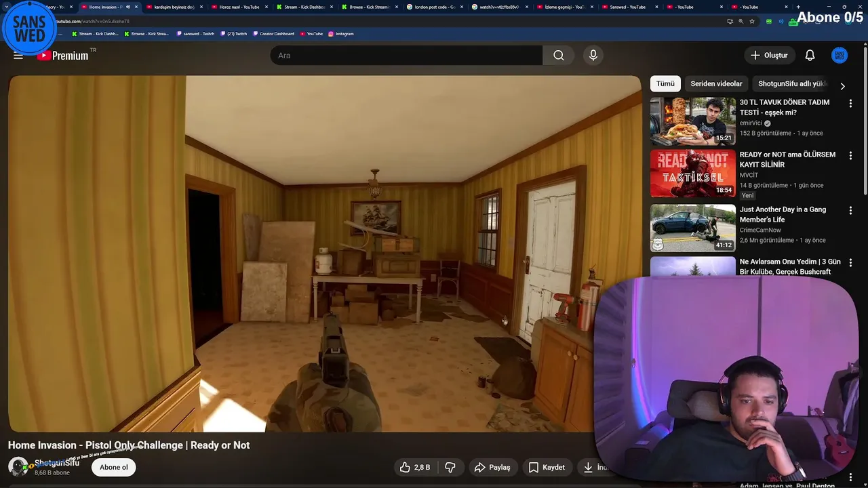Start voice search with microphone
This screenshot has height=488, width=868.
(593, 56)
